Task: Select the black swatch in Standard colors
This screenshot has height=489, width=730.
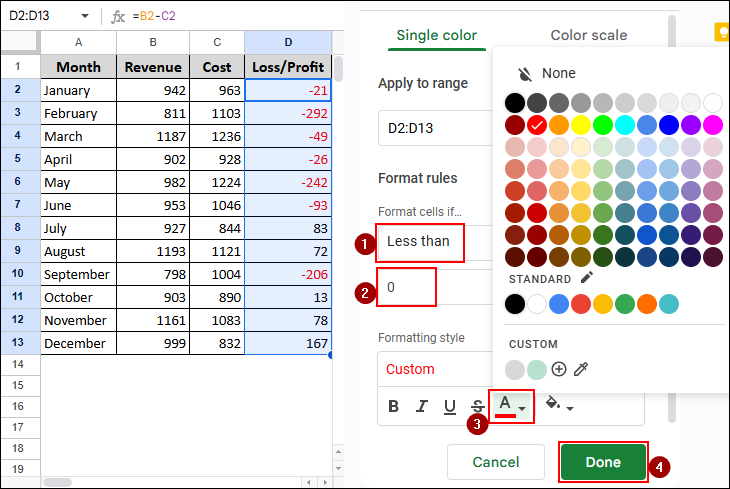Action: (x=514, y=304)
